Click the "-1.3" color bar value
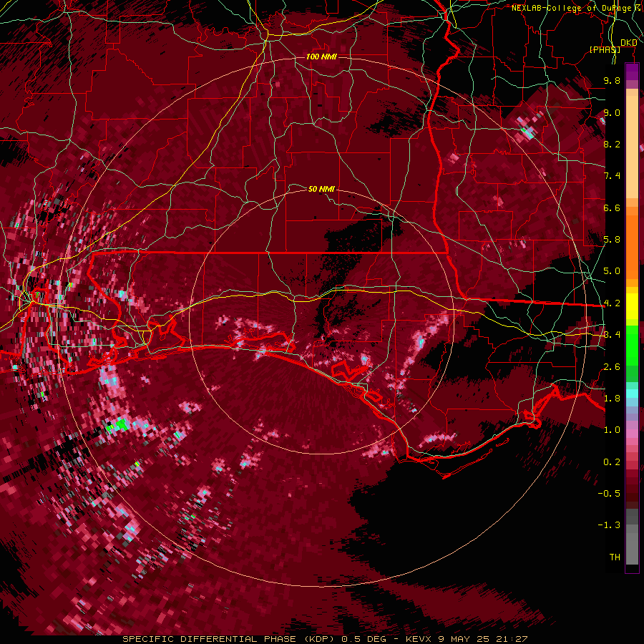 pyautogui.click(x=609, y=525)
